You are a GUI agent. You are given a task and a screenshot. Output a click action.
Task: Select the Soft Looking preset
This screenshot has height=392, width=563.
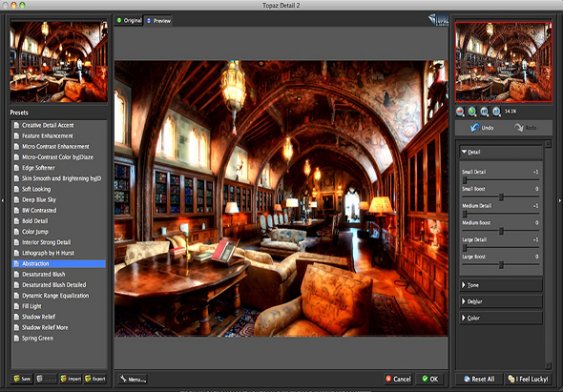pyautogui.click(x=59, y=189)
